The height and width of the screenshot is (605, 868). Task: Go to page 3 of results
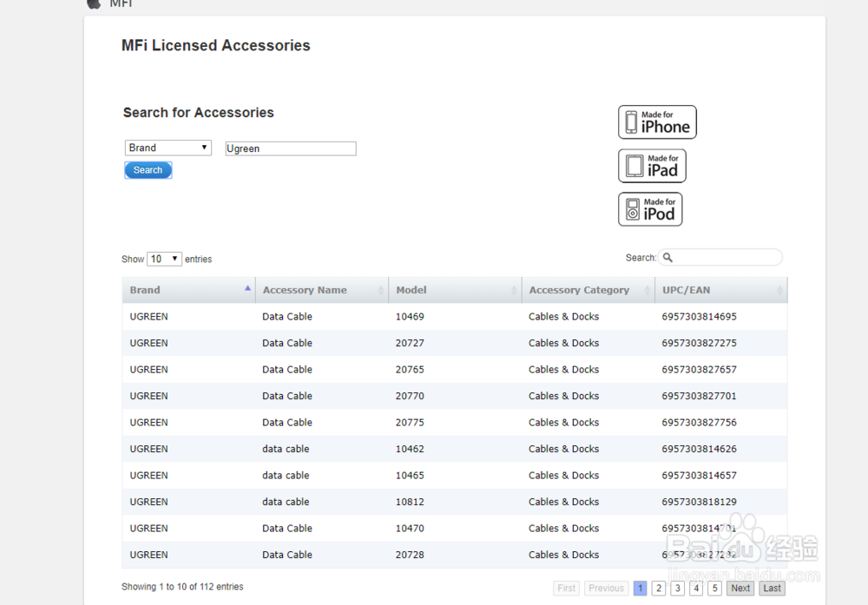678,588
